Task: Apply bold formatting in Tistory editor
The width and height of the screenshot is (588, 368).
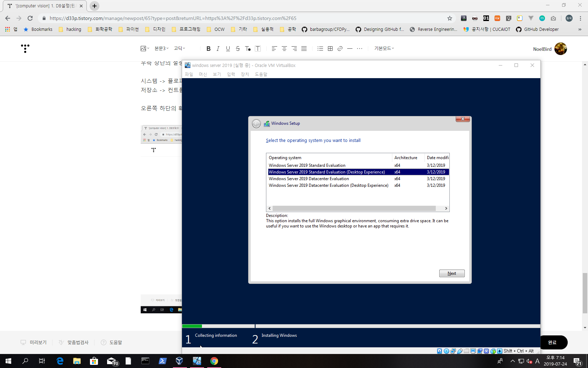Action: (208, 49)
